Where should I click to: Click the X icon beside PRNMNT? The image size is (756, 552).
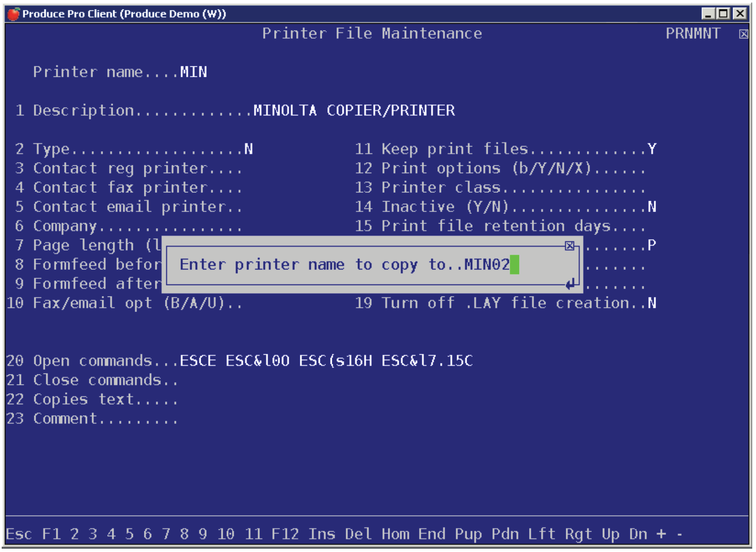(x=743, y=34)
